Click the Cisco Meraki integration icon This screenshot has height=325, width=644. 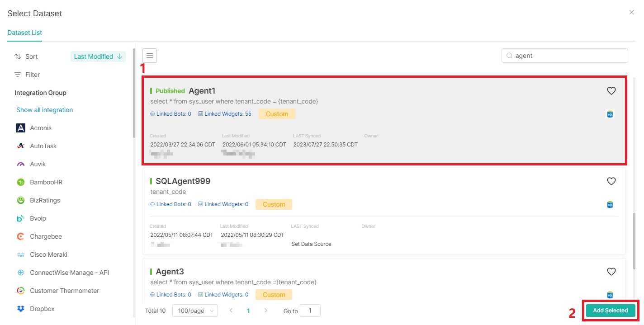[x=20, y=254]
